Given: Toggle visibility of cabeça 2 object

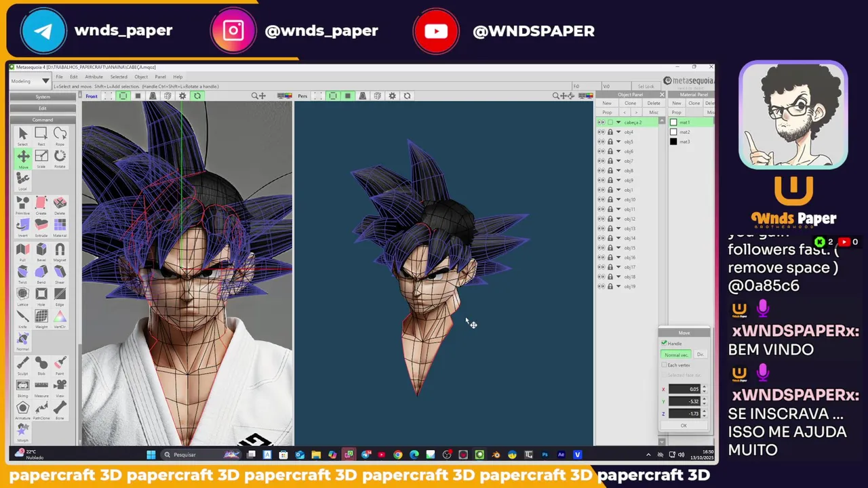Looking at the screenshot, I should pyautogui.click(x=600, y=122).
